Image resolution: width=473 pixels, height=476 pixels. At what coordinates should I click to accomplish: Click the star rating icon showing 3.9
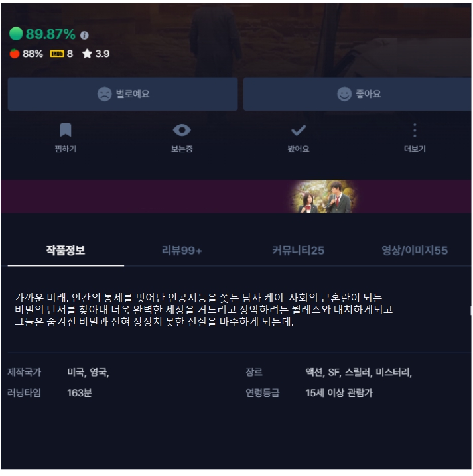[87, 54]
